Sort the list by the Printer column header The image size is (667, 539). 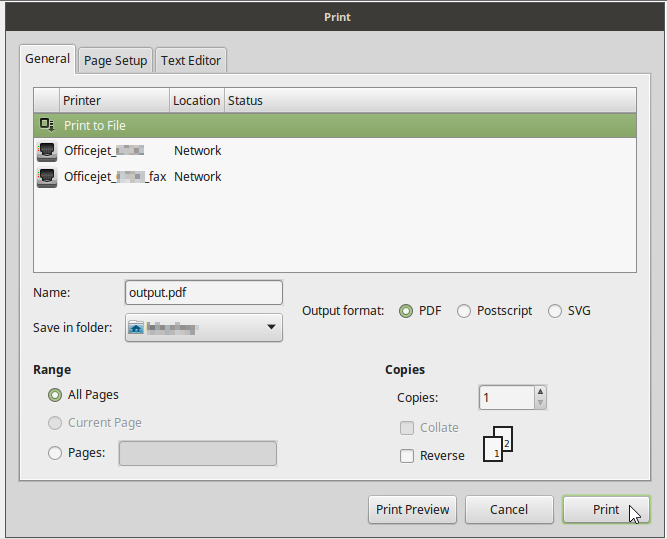(113, 100)
